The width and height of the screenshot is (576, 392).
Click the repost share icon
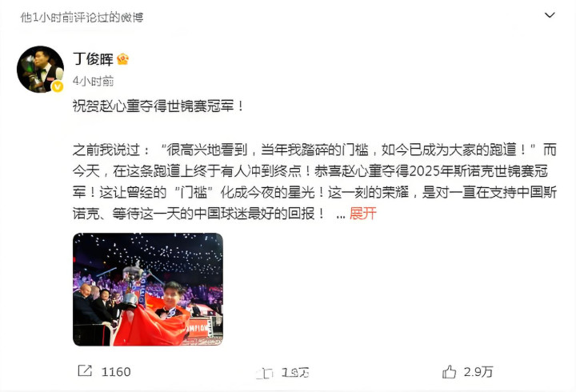pyautogui.click(x=85, y=370)
